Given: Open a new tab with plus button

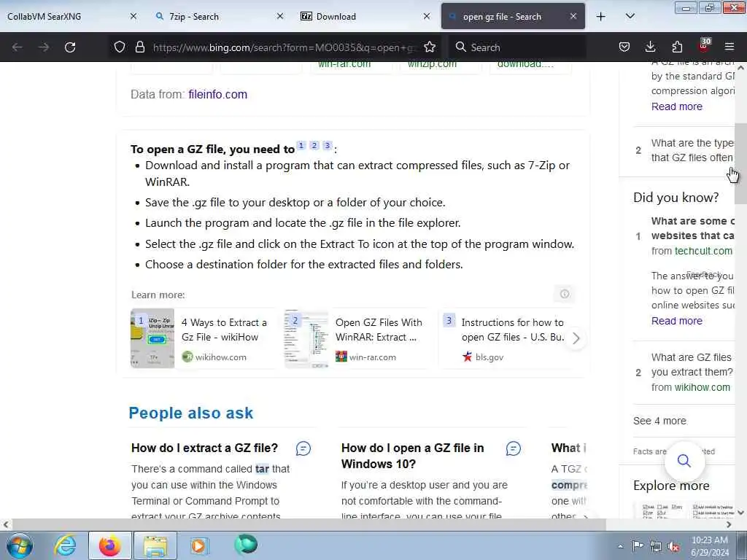Looking at the screenshot, I should coord(601,16).
